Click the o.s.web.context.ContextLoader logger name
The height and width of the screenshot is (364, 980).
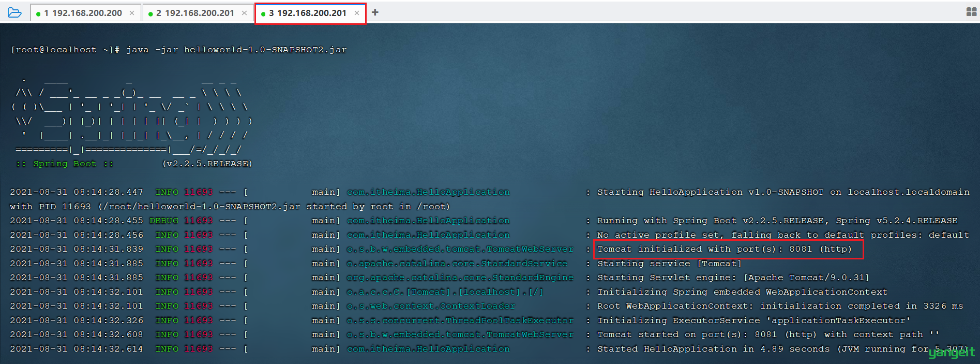[x=431, y=306]
